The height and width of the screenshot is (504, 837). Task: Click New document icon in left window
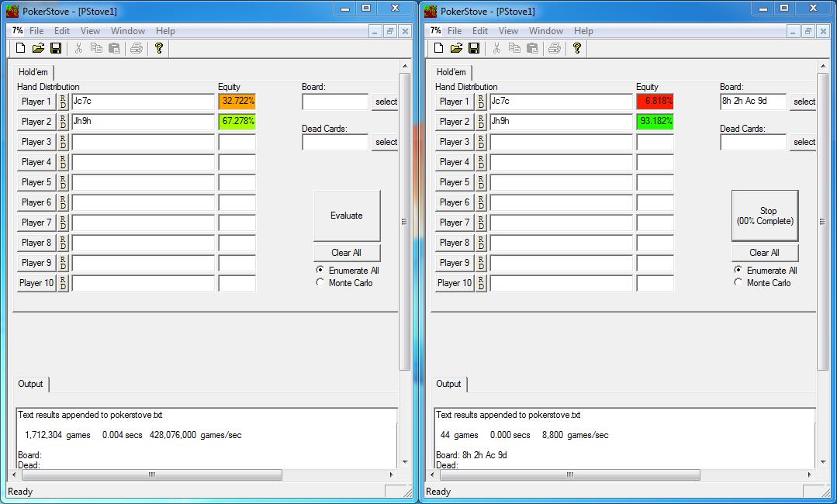20,48
